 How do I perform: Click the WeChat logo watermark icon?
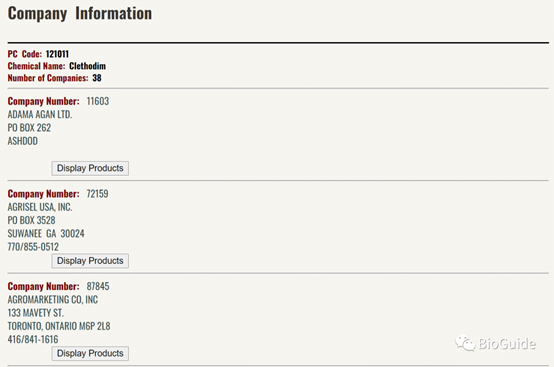465,343
